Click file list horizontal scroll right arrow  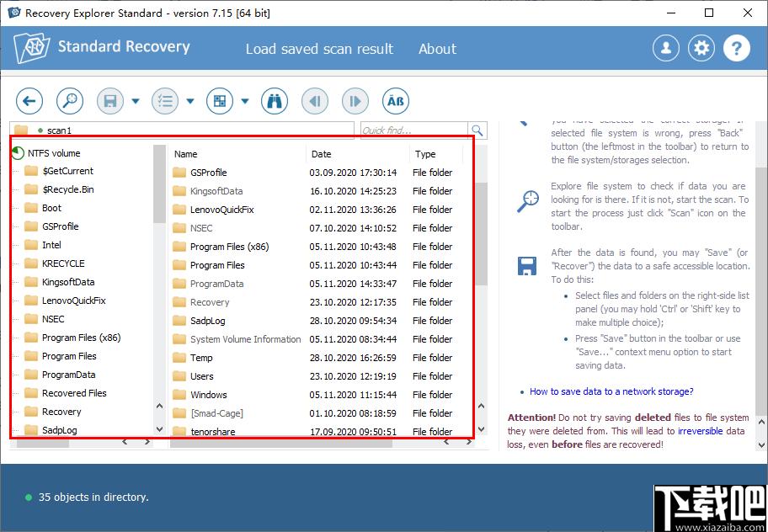point(469,442)
